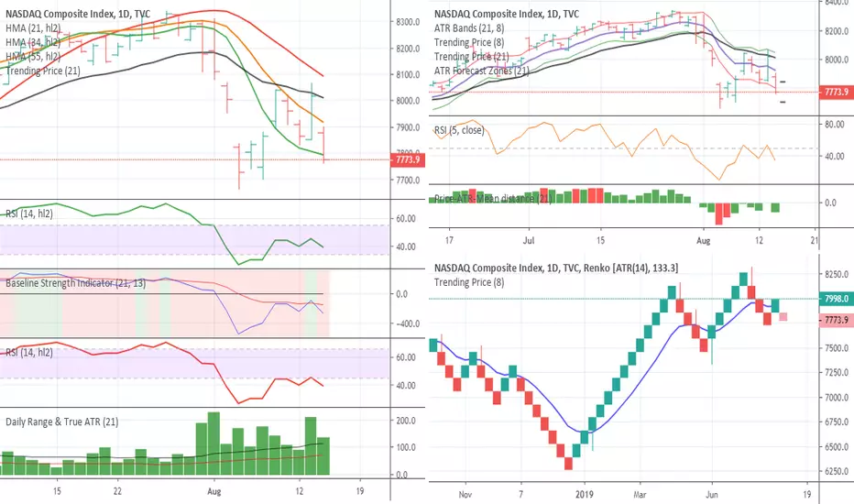Screen dimensions: 854x504
Task: Click date 17 on top-right time axis
Action: [x=449, y=240]
